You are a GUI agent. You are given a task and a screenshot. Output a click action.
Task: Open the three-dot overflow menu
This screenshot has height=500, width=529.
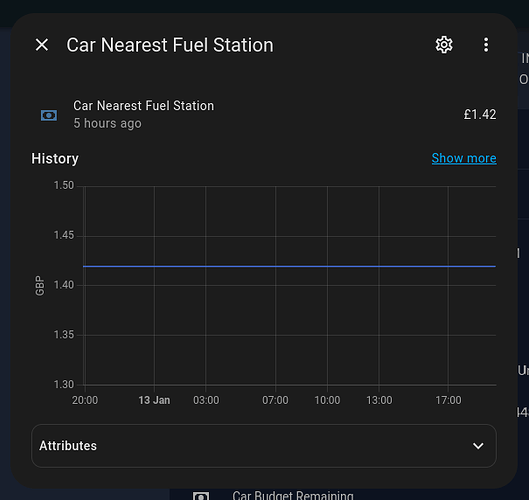click(x=486, y=45)
